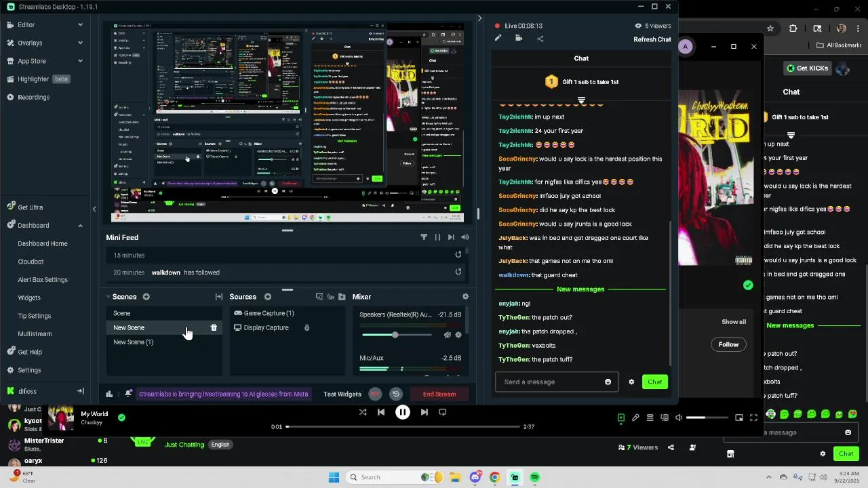Image resolution: width=868 pixels, height=488 pixels.
Task: Mute Mini Feed event sounds
Action: (465, 237)
